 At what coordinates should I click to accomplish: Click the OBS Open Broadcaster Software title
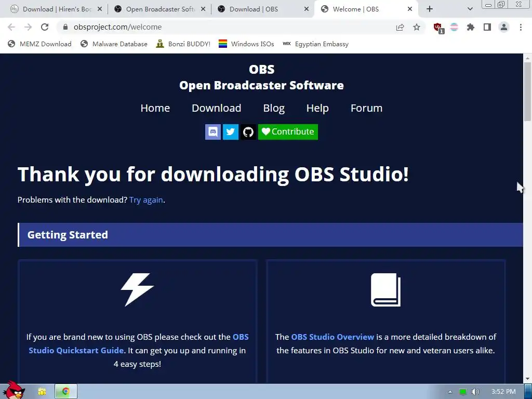tap(262, 77)
